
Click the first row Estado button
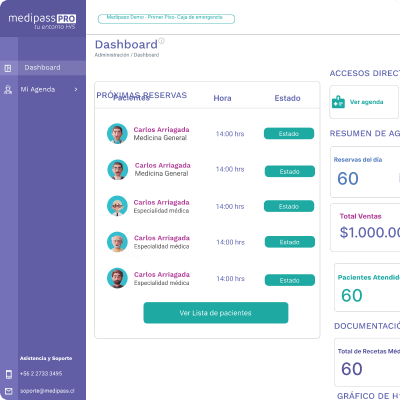289,134
